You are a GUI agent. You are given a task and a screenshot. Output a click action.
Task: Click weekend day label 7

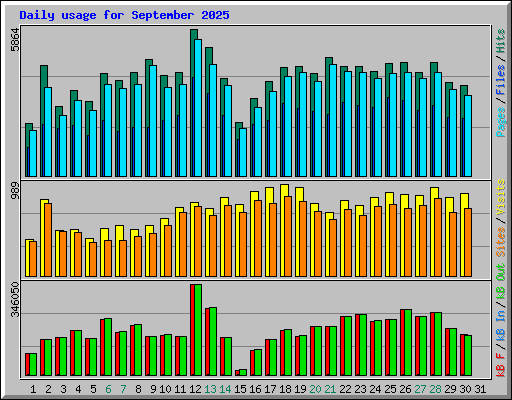coord(123,389)
